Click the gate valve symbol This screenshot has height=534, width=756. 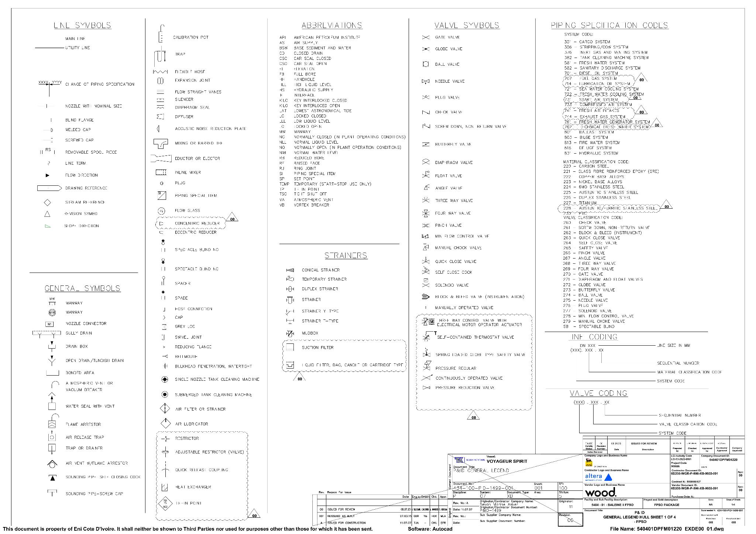(x=426, y=37)
